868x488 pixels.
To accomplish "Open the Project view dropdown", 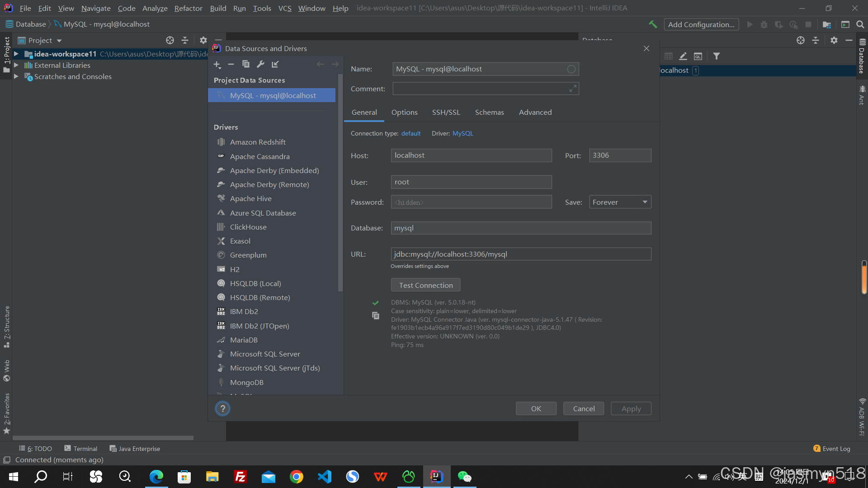I will [59, 41].
